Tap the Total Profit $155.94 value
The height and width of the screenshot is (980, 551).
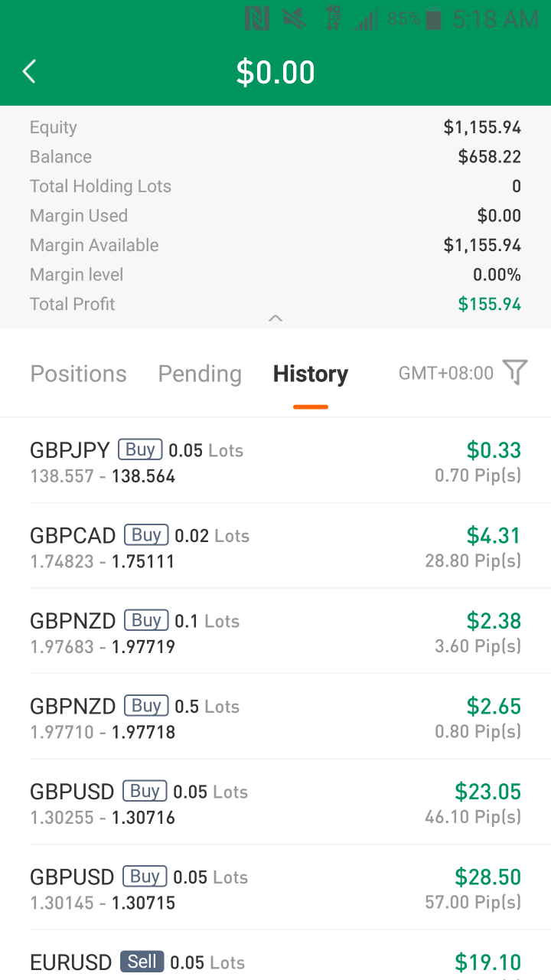(489, 304)
